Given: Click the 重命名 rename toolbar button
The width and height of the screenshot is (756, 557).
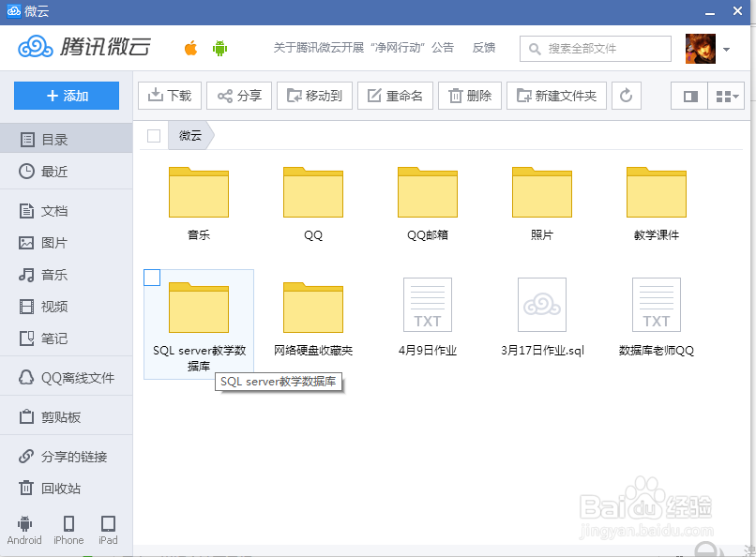Looking at the screenshot, I should tap(395, 96).
